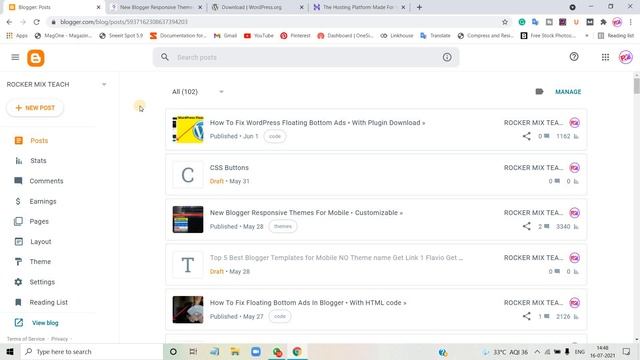Open the hamburger main menu
The height and width of the screenshot is (360, 640).
[x=15, y=57]
